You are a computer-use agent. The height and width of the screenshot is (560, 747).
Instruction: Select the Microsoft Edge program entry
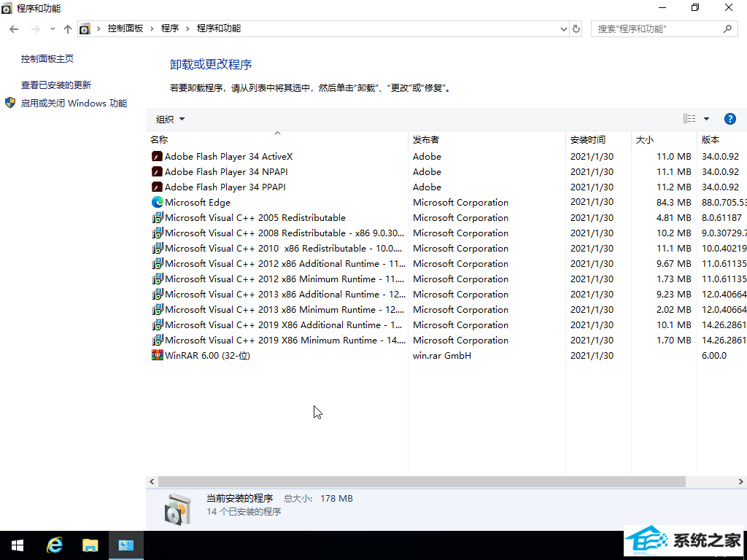[x=197, y=203]
